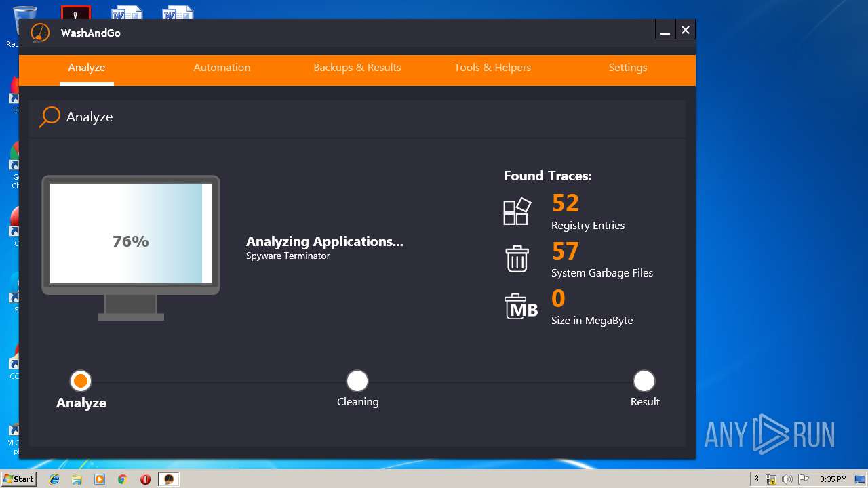Click the volume speaker tray icon
Image resolution: width=868 pixels, height=488 pixels.
point(787,479)
